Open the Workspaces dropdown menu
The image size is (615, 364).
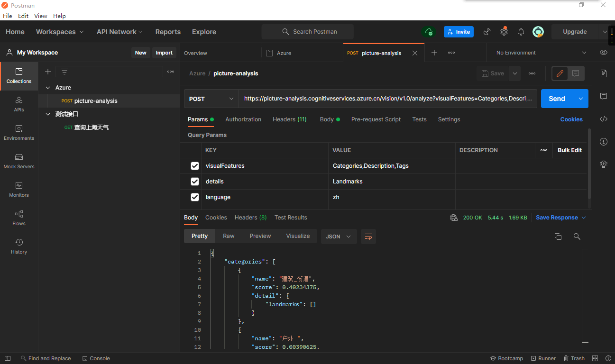pos(60,32)
